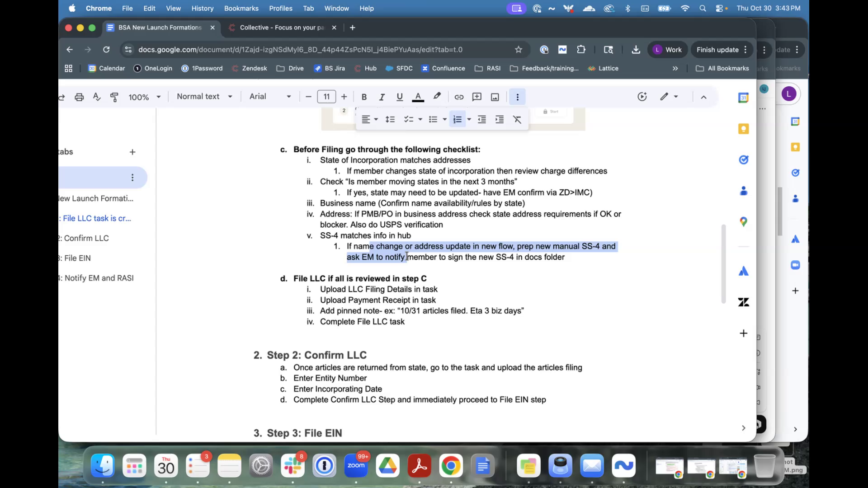The image size is (868, 488).
Task: Switch to the Collective browser tab
Action: (x=281, y=28)
